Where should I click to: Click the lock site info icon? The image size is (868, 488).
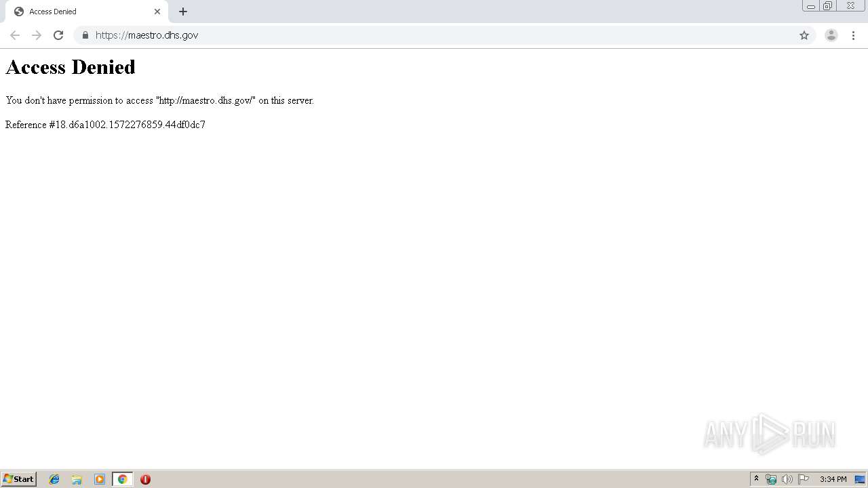(x=85, y=35)
